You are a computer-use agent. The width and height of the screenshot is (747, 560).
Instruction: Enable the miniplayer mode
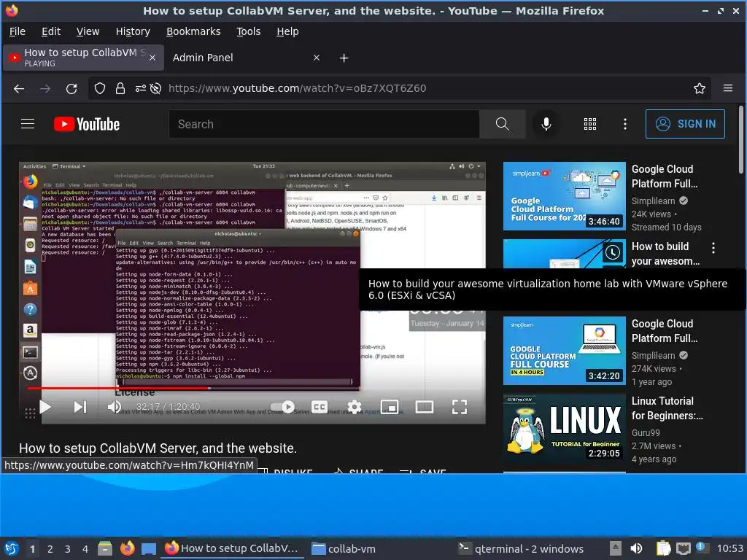click(x=390, y=407)
